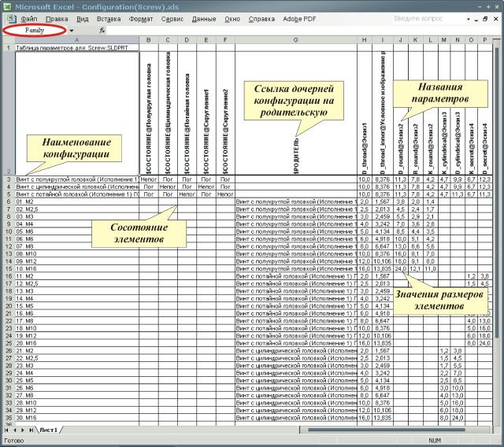Open the Adobe PDF menu
The height and width of the screenshot is (447, 504).
299,19
